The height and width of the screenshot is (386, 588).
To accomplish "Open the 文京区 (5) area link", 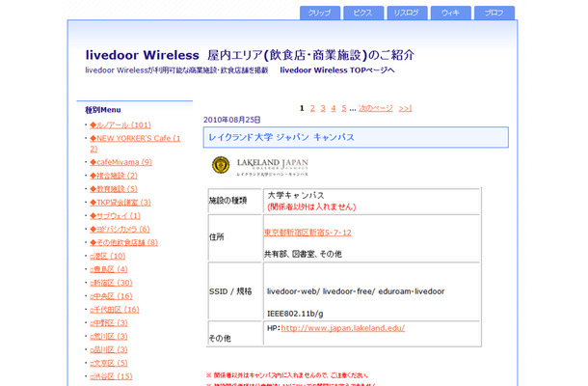I will [x=109, y=363].
